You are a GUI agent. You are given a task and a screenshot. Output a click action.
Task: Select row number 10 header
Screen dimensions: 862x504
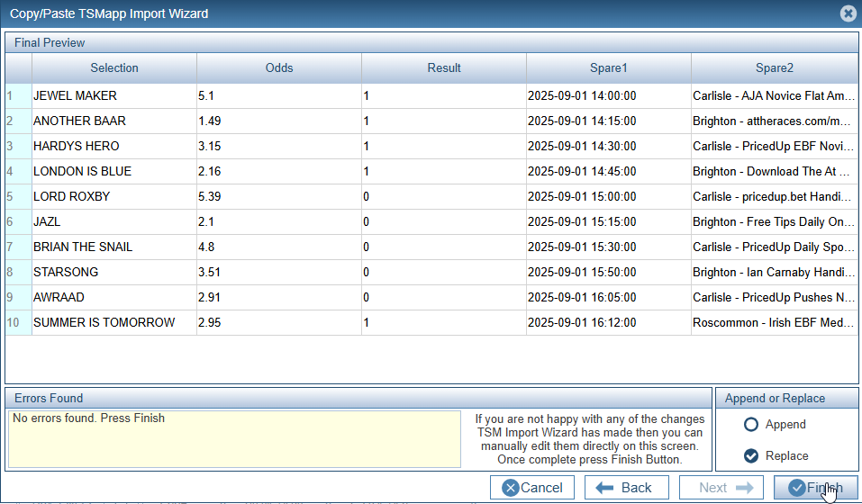13,323
